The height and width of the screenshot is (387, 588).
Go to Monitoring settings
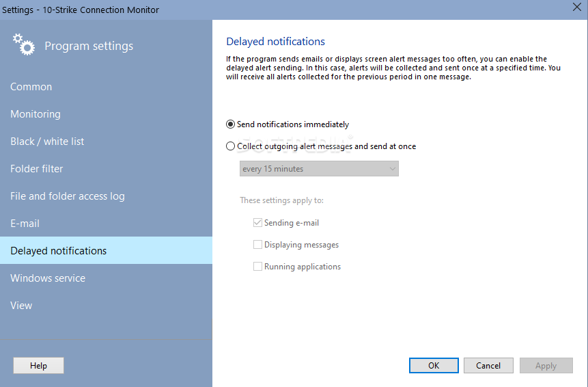(x=106, y=114)
